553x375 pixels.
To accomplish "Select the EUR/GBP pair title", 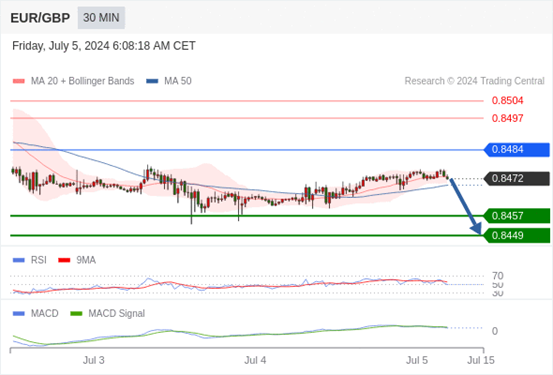I will pyautogui.click(x=40, y=18).
